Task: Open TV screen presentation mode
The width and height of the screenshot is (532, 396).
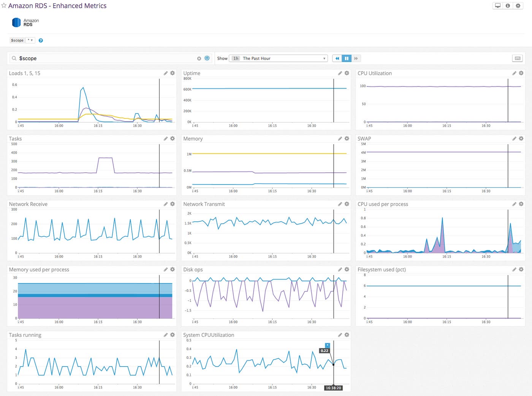Action: 498,6
